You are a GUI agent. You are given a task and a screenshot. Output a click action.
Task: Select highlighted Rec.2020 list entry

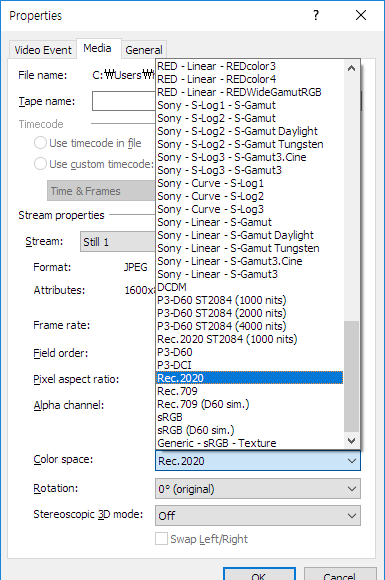coord(250,378)
